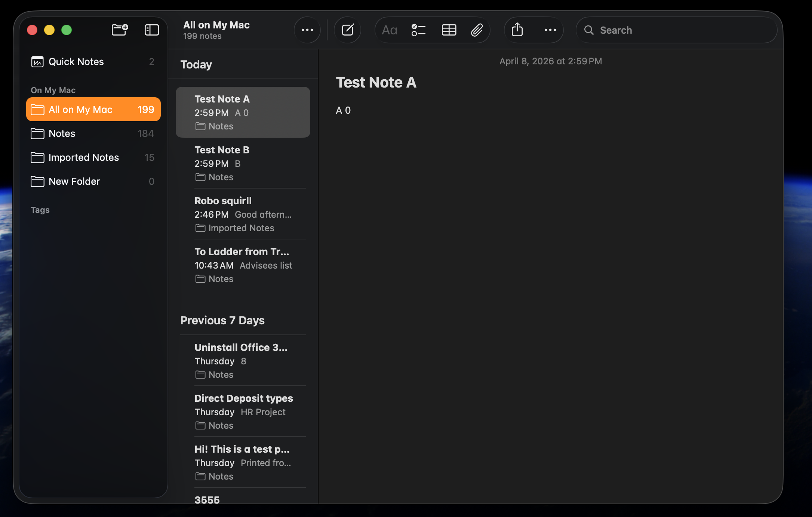Click the paperclip attachment icon
This screenshot has width=812, height=517.
pos(477,30)
